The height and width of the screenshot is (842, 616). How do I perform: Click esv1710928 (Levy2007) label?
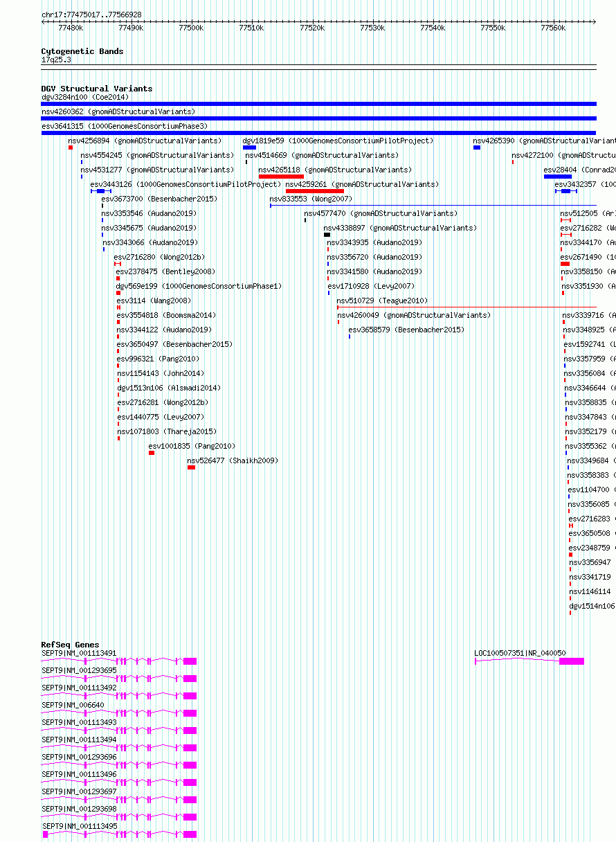pos(371,286)
